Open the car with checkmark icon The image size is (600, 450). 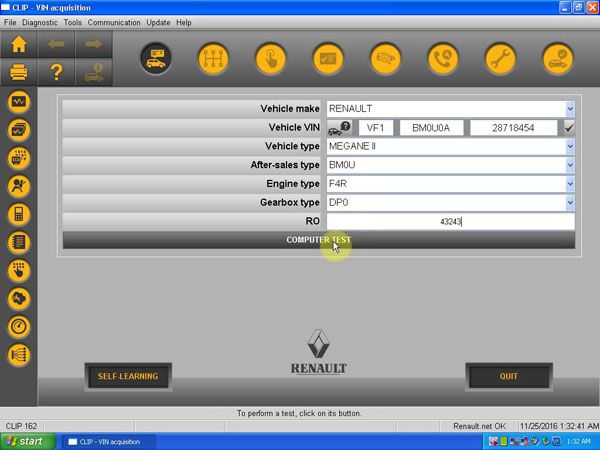pos(558,59)
